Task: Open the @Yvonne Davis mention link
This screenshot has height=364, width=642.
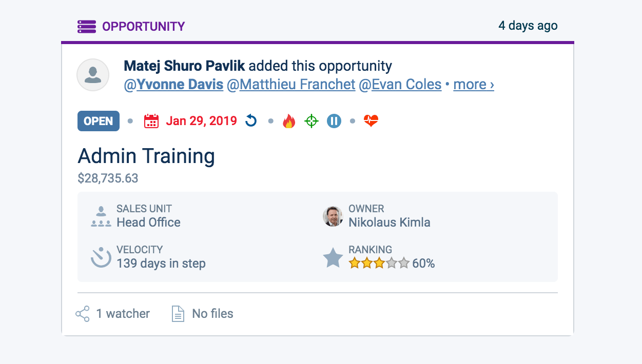Action: 180,84
